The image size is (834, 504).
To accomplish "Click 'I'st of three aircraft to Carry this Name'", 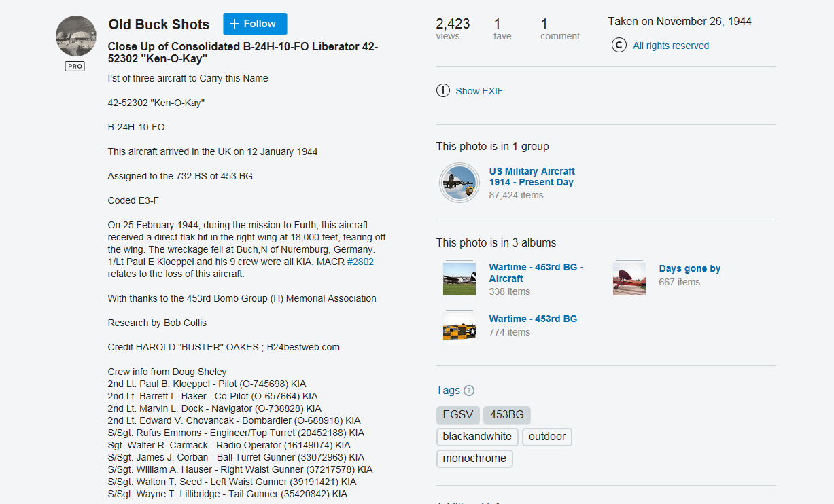I will [x=188, y=78].
